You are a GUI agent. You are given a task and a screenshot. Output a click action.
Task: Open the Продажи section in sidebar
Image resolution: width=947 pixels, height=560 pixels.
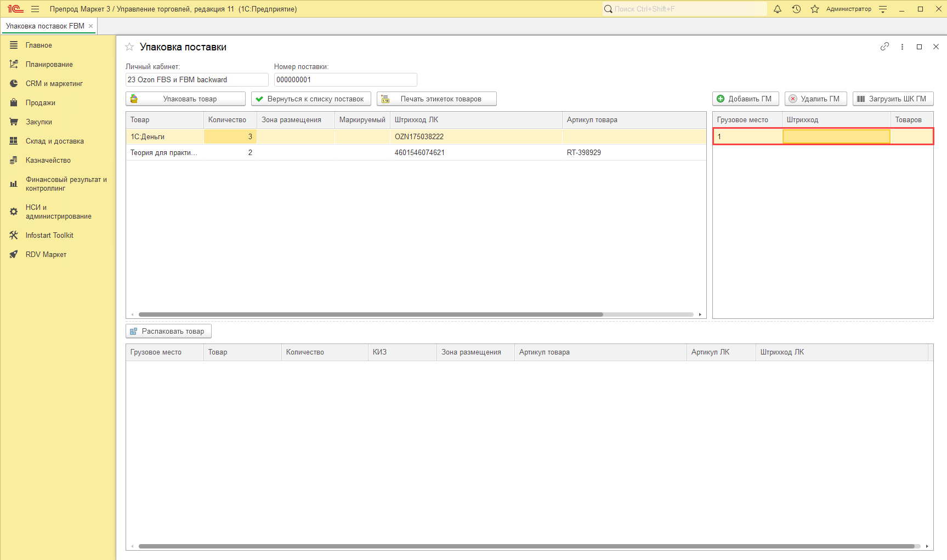[40, 102]
